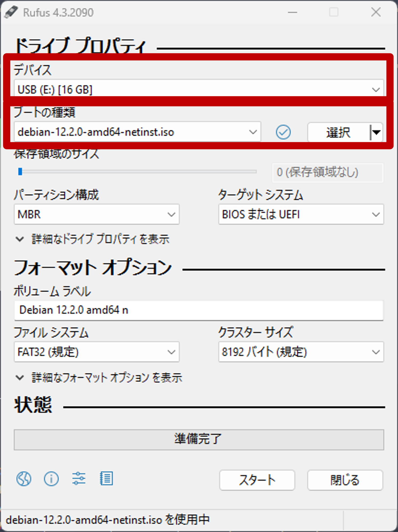The image size is (398, 532).
Task: Open the ブートの種類 debian iso dropdown
Action: [137, 132]
